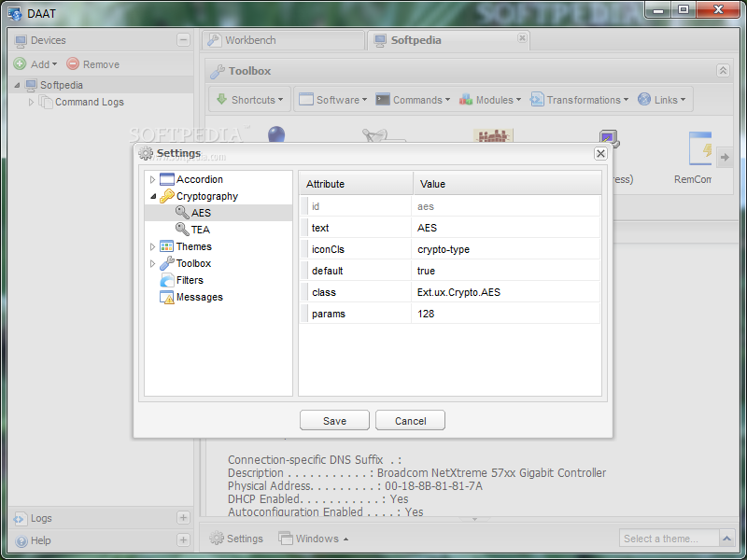Viewport: 747px width, 560px height.
Task: Click the Settings dialog gear icon
Action: tap(146, 153)
